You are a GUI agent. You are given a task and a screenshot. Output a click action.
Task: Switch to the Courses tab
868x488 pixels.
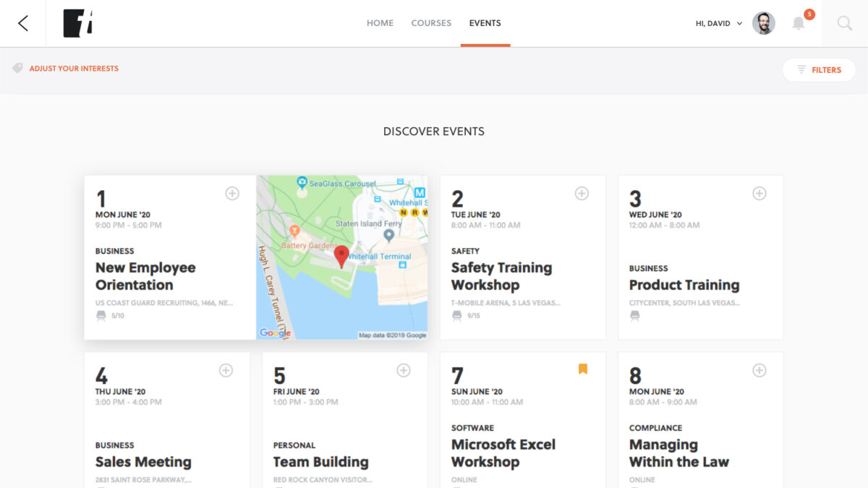point(431,23)
